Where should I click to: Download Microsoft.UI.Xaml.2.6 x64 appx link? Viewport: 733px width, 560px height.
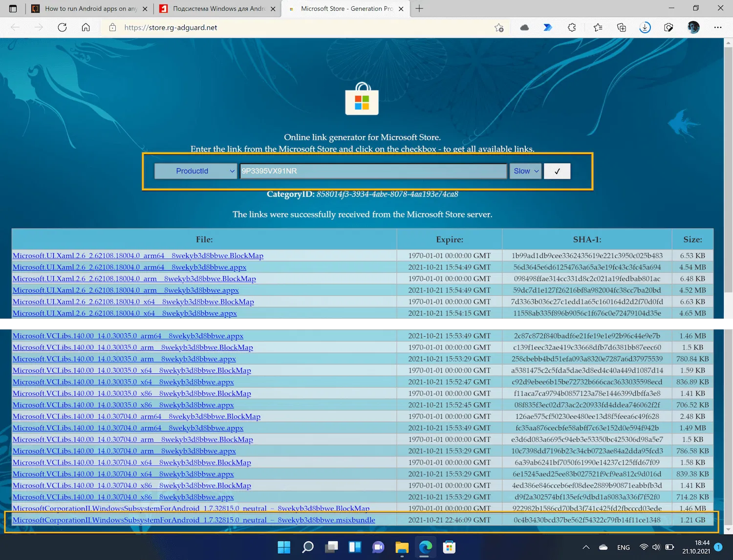125,313
